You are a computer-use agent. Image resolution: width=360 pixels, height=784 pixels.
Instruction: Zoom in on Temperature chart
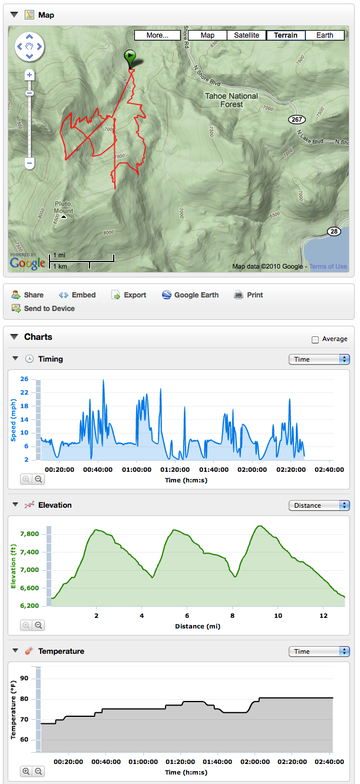[26, 772]
